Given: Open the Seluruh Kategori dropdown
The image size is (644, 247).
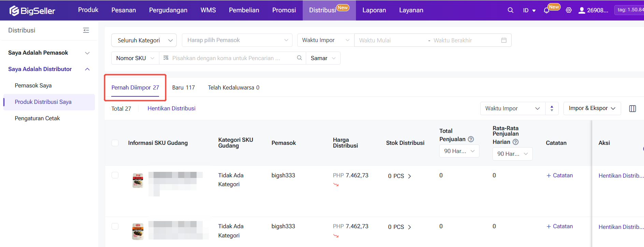Looking at the screenshot, I should 144,40.
